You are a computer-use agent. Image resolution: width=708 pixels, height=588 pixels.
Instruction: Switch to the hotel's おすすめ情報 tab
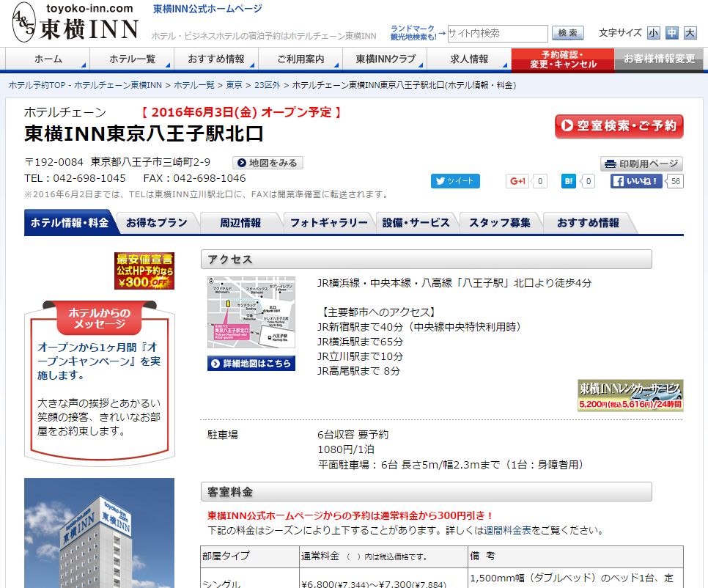pos(588,223)
